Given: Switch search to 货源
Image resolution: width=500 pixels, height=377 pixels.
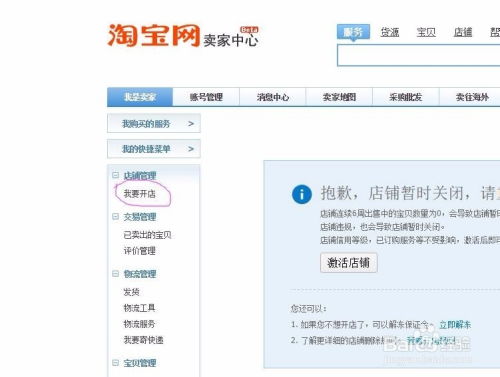Looking at the screenshot, I should 390,32.
